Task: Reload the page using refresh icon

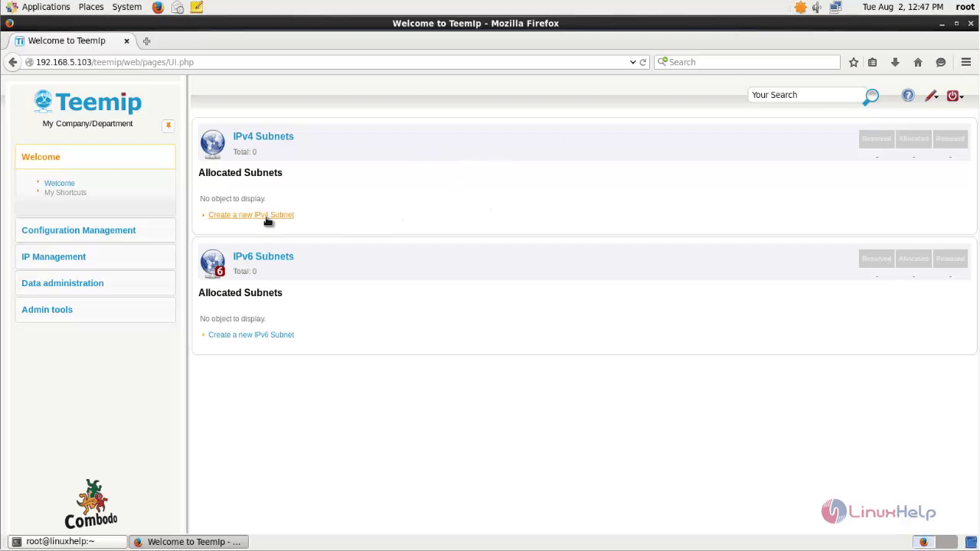Action: pos(643,62)
